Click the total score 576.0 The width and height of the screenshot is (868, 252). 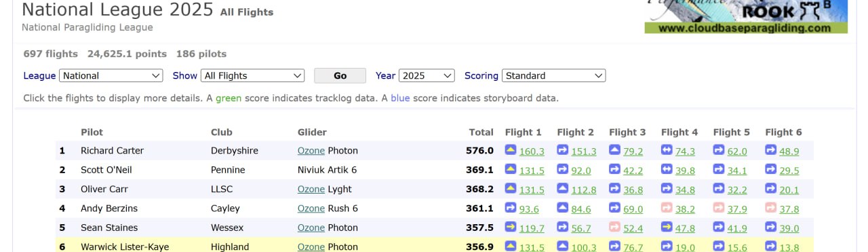[479, 151]
